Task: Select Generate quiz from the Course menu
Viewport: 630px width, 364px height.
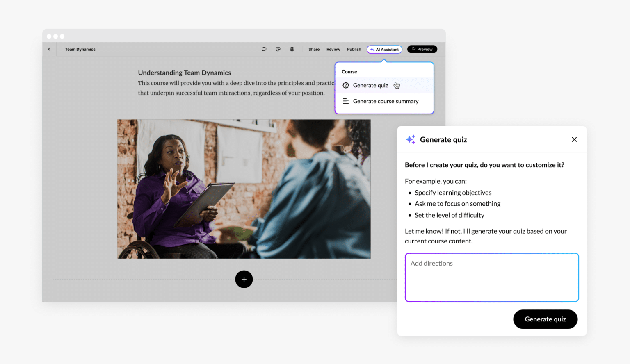Action: click(x=370, y=85)
